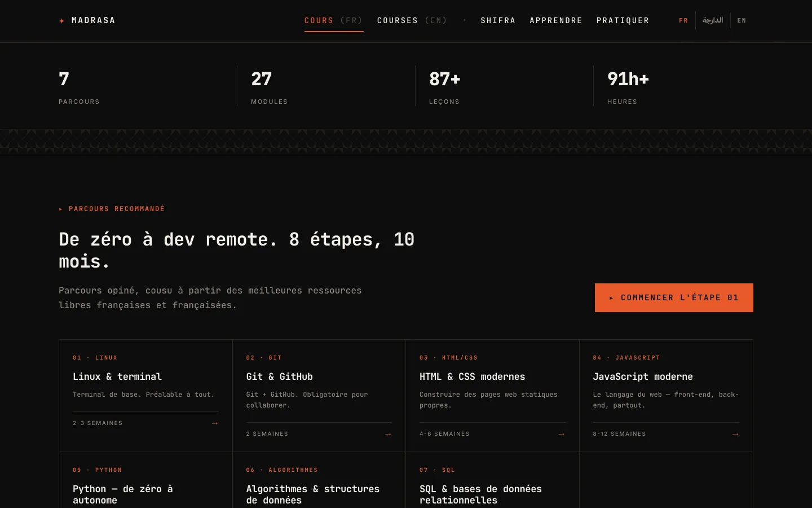Select the COURS (FR) nav tab
Image resolution: width=812 pixels, height=508 pixels.
[x=334, y=20]
